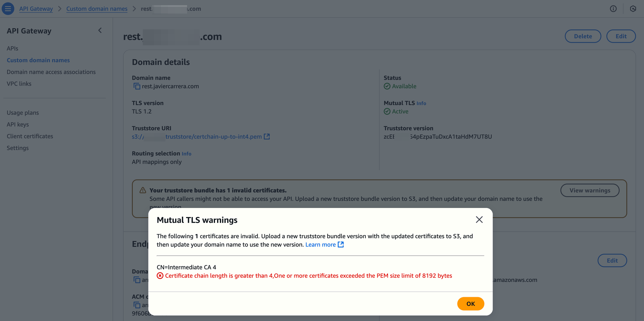
Task: Click the Delete domain button
Action: coord(583,36)
